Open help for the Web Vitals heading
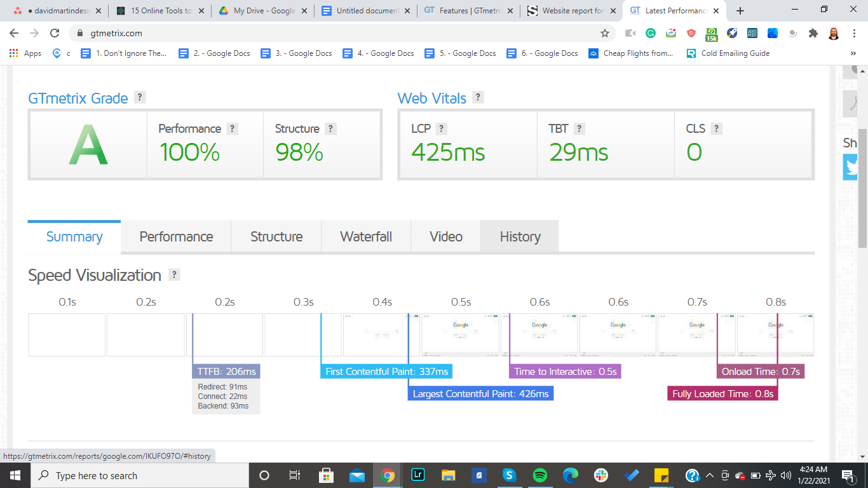The height and width of the screenshot is (488, 868). pos(478,97)
